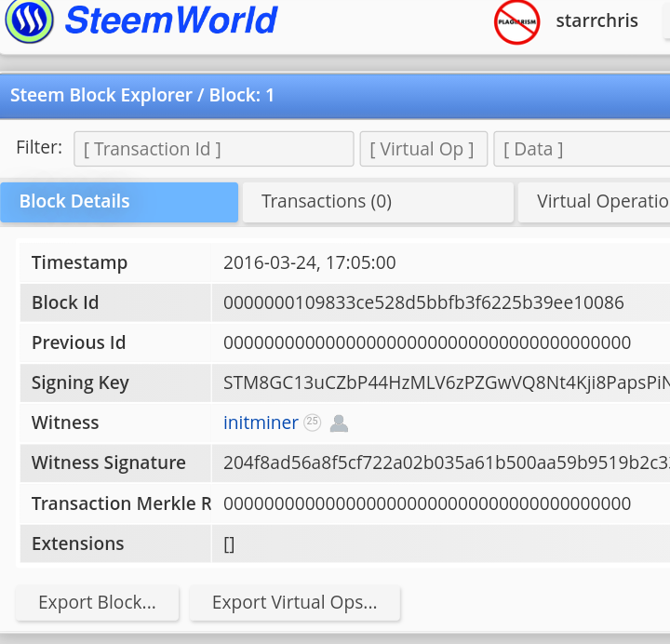The image size is (670, 644).
Task: Click the Transaction Merkle R row label
Action: pos(121,503)
